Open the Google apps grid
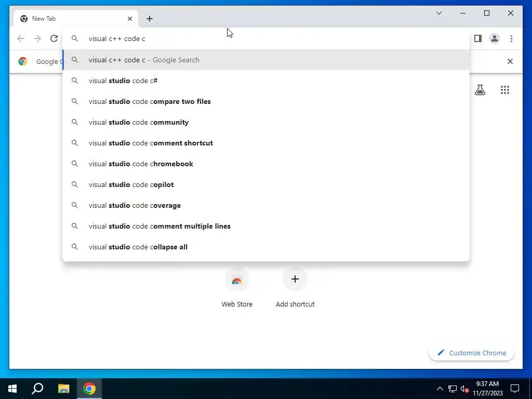Viewport: 532px width, 399px height. tap(505, 90)
